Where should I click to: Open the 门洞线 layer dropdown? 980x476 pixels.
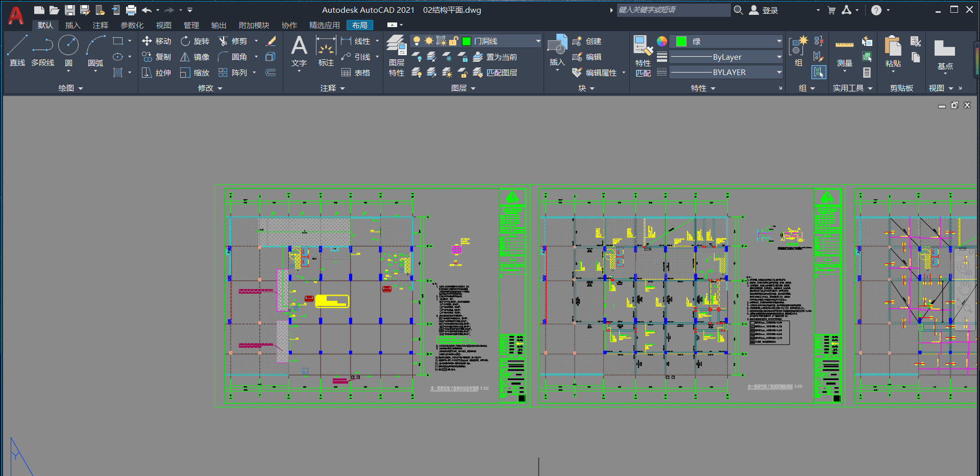538,41
